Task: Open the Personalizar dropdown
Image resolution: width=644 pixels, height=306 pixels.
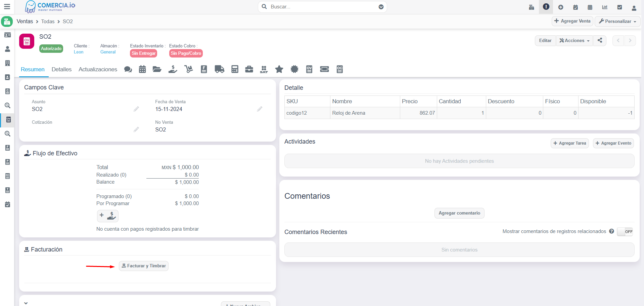Action: click(617, 21)
